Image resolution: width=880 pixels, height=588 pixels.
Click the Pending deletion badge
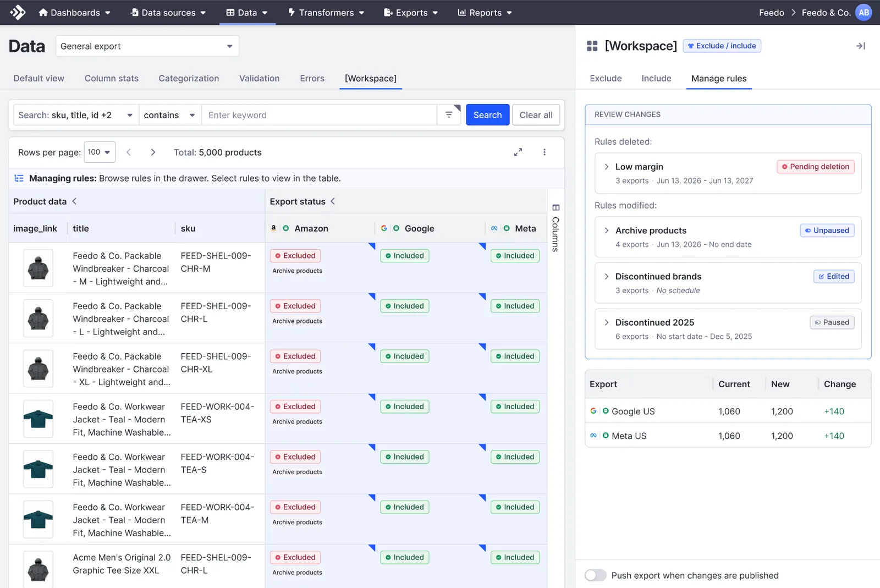pyautogui.click(x=816, y=167)
